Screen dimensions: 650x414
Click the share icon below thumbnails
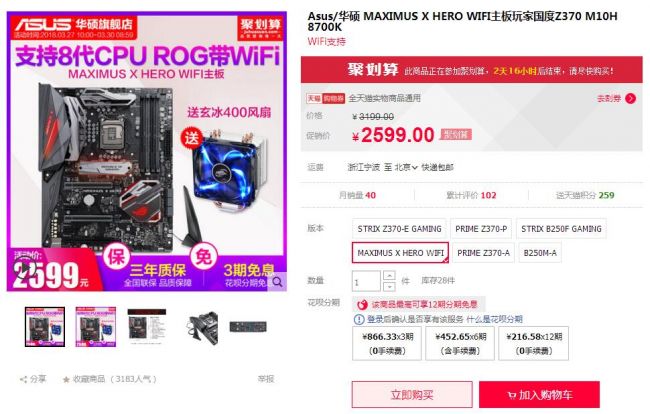click(x=23, y=379)
